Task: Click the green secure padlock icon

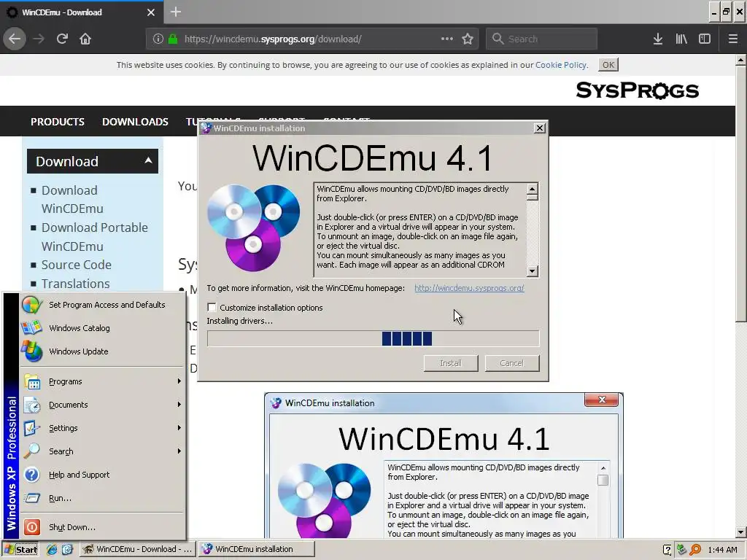Action: 173,39
